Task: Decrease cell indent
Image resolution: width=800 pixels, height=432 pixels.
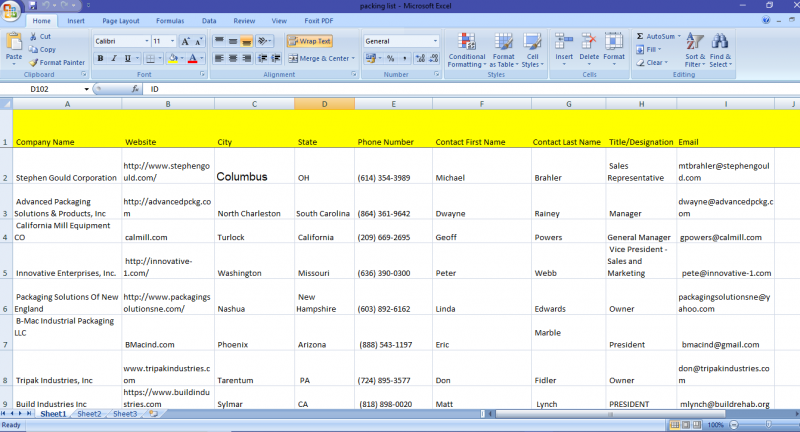Action: click(x=262, y=58)
